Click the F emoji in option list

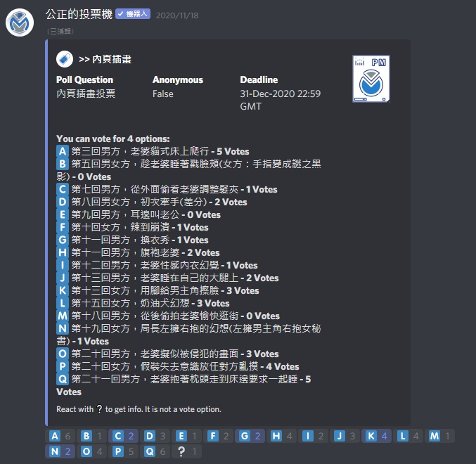[x=63, y=227]
